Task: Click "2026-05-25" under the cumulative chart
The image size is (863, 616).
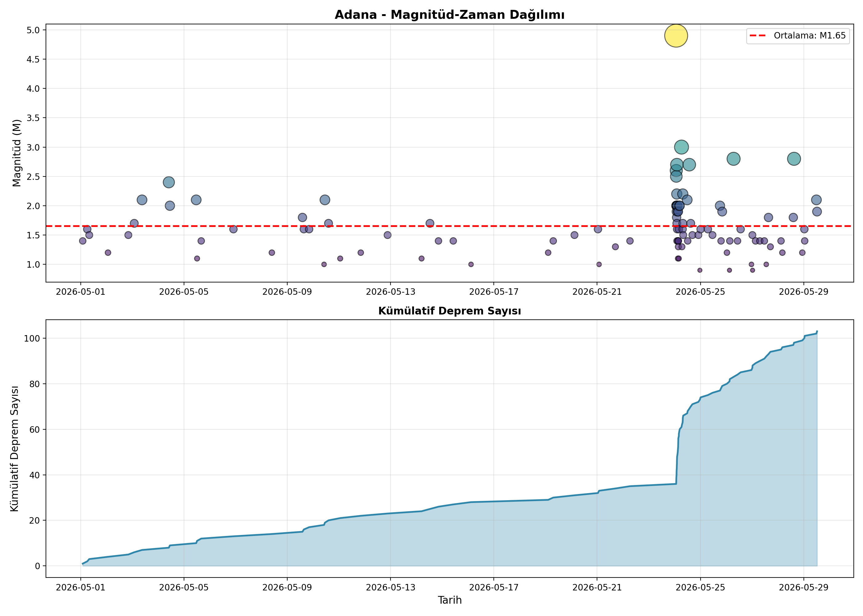Action: (x=700, y=588)
